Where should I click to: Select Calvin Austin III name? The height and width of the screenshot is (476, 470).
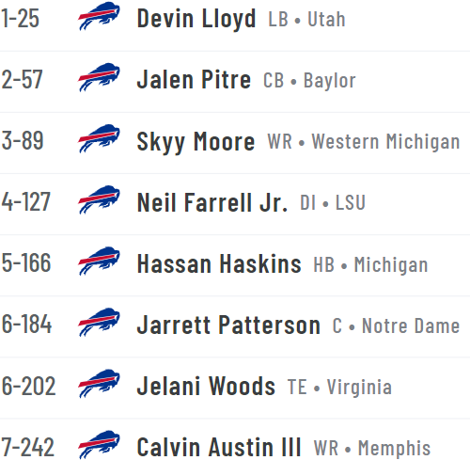coord(219,447)
